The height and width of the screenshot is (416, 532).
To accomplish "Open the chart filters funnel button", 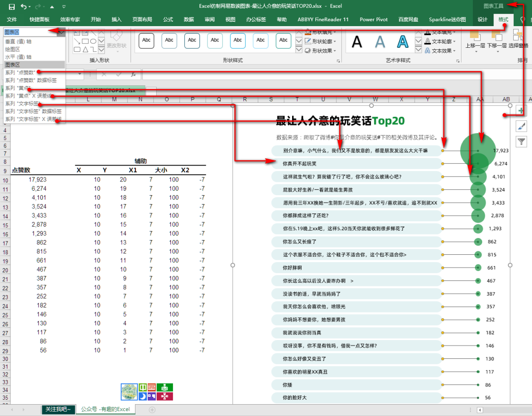I will coord(521,141).
